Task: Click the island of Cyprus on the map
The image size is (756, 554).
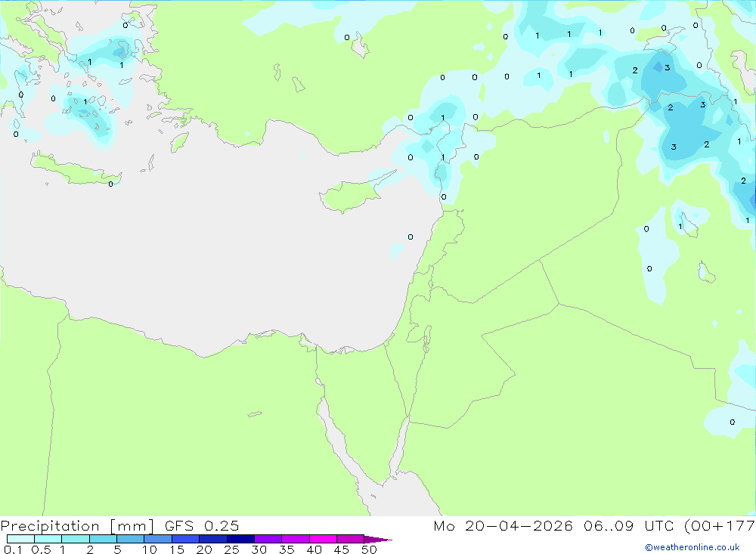Action: pos(349,195)
